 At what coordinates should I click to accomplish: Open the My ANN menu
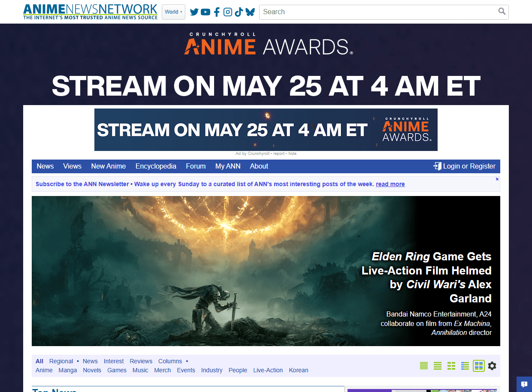point(228,166)
